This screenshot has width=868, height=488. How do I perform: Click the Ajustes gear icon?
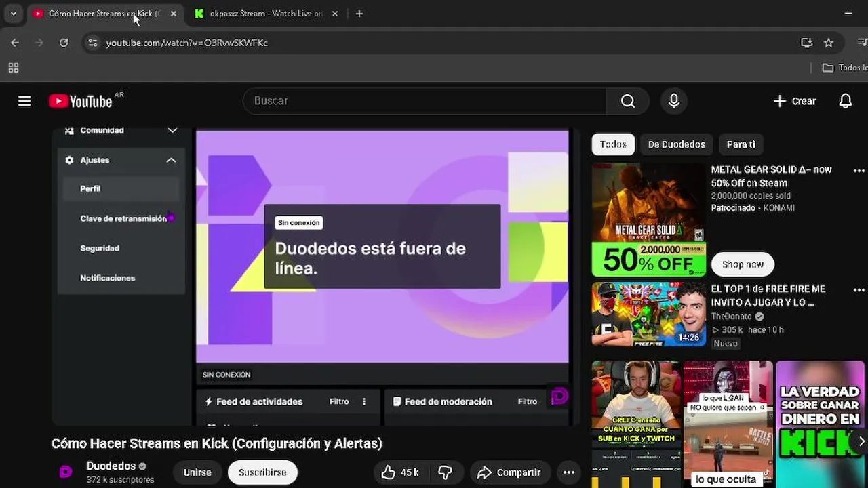(x=69, y=160)
